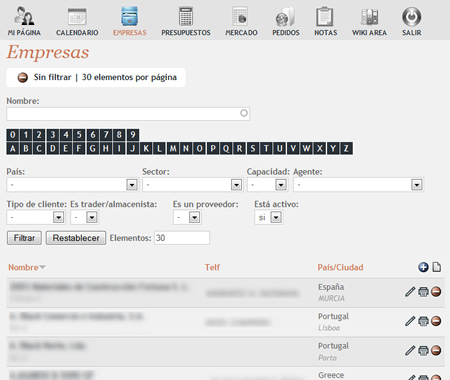Open the Capacidad dropdown
Screen dimensions: 450x380
[x=281, y=184]
